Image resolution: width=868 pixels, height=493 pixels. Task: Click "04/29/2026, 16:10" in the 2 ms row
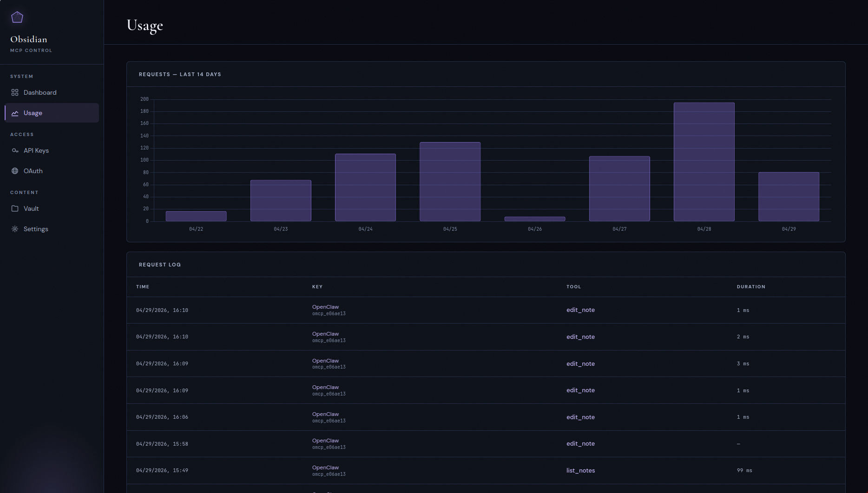point(162,337)
